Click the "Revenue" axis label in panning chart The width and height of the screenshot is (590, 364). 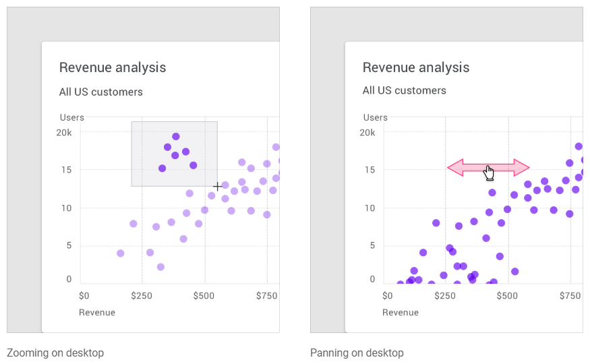pyautogui.click(x=401, y=312)
